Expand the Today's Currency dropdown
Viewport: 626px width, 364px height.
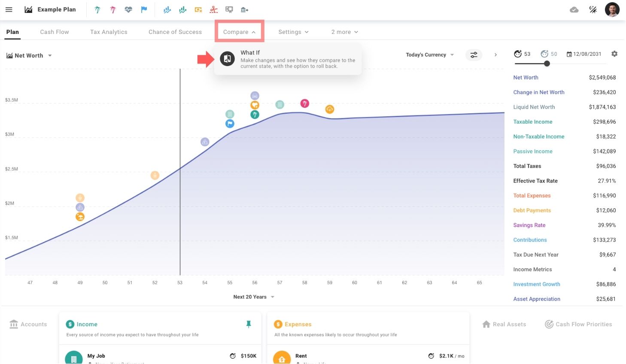coord(429,55)
